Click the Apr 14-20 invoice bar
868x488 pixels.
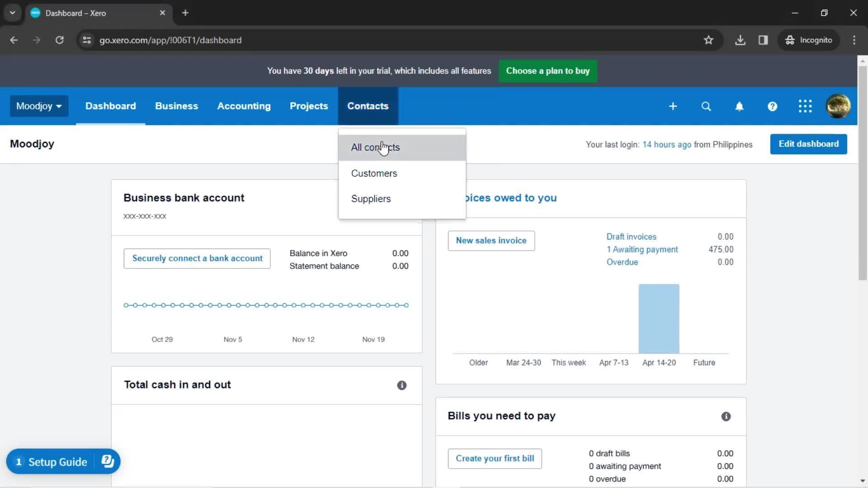(x=659, y=319)
